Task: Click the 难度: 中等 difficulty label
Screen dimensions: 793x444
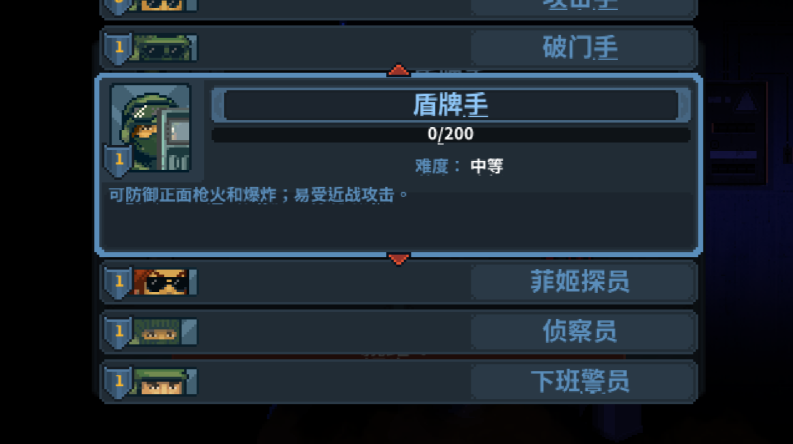Action: click(x=459, y=166)
